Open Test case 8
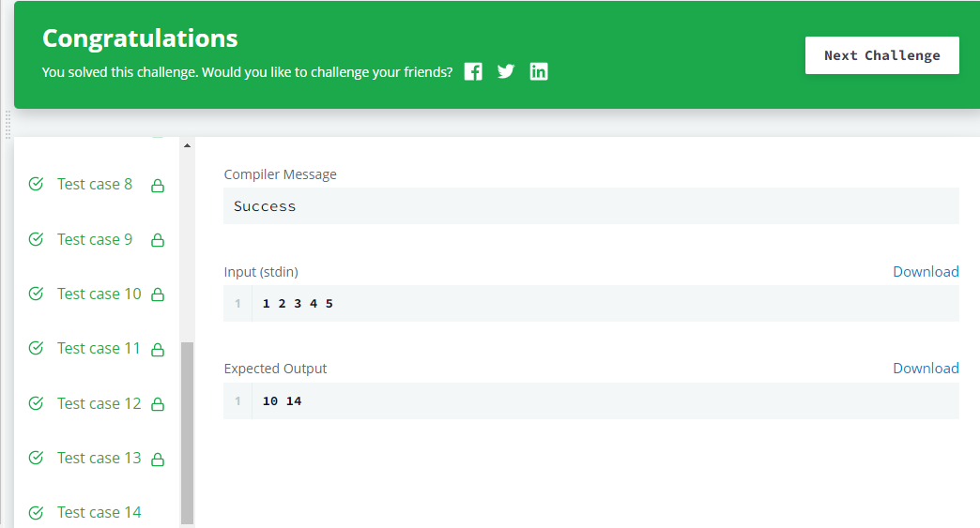The width and height of the screenshot is (980, 528). pos(95,184)
